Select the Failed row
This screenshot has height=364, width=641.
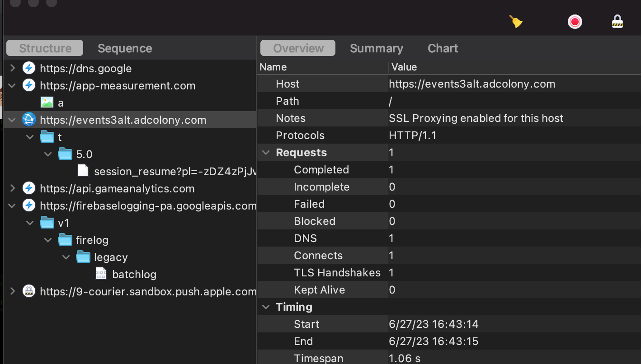click(449, 204)
